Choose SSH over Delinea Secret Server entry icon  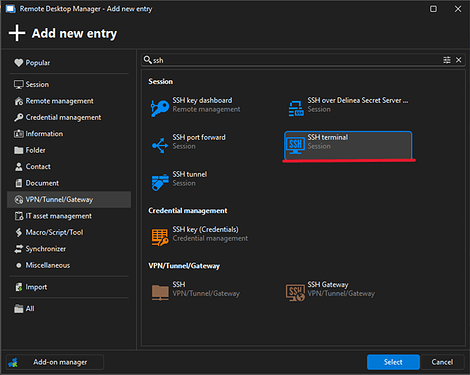pyautogui.click(x=296, y=108)
